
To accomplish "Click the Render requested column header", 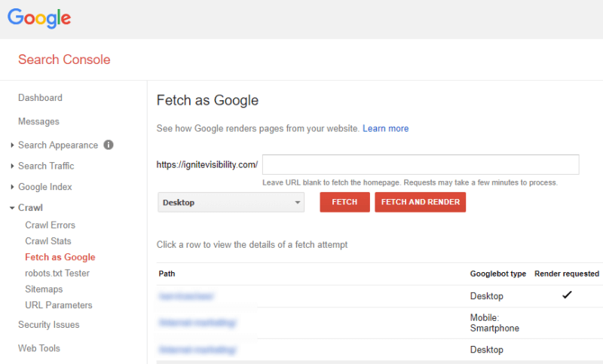I will pyautogui.click(x=567, y=274).
